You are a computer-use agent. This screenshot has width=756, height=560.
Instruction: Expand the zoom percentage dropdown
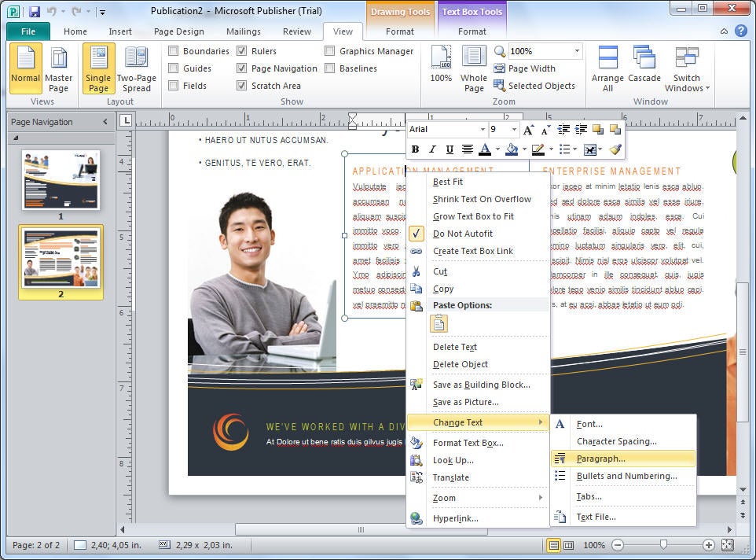577,51
